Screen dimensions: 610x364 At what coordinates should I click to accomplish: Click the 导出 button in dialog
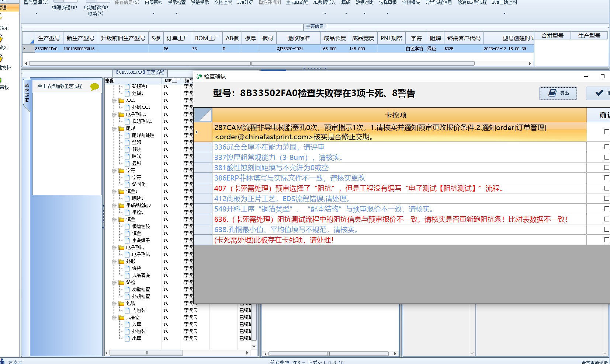(558, 93)
